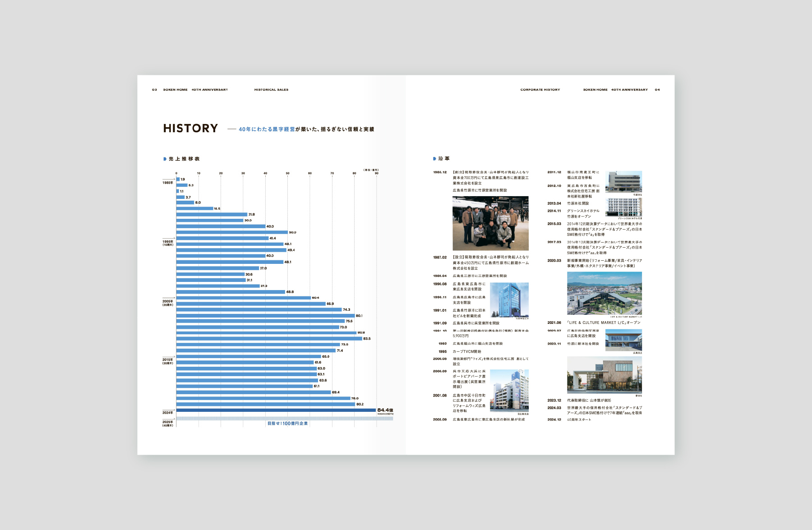Click the 代表取締役に 山本慎が就任 text

click(589, 400)
